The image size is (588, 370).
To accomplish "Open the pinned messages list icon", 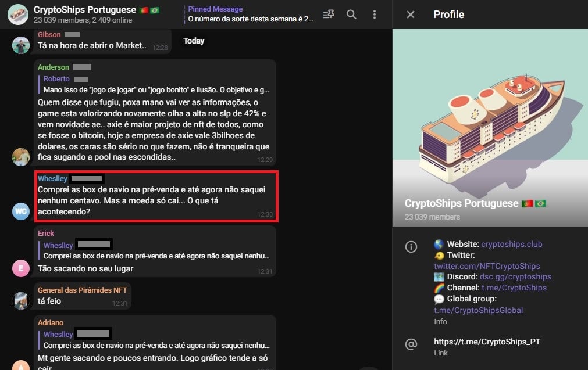I will 329,14.
